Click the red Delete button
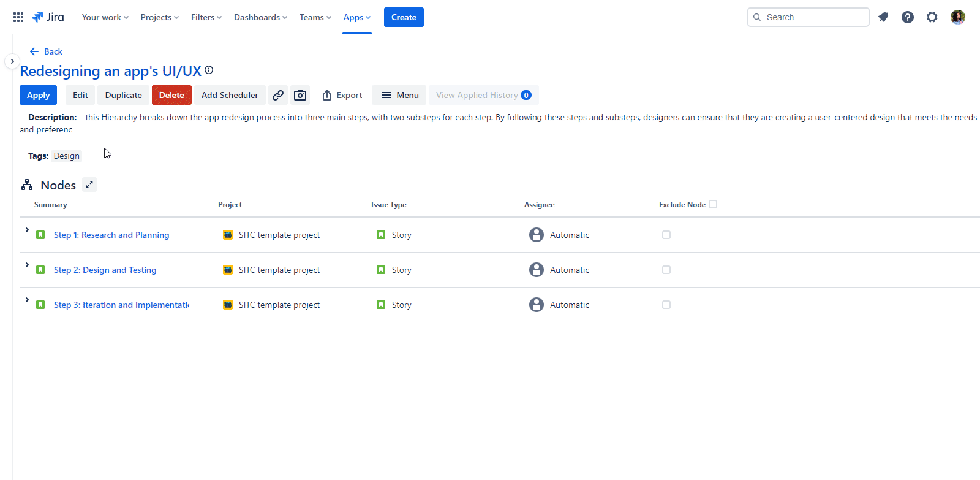The image size is (980, 480). point(171,95)
